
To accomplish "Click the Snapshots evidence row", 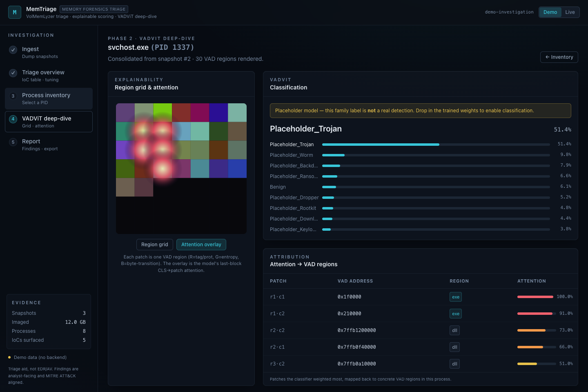I will 49,313.
